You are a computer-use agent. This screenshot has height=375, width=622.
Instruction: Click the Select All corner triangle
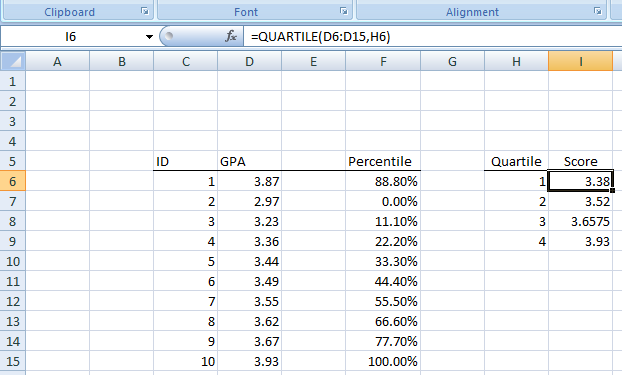click(x=13, y=62)
